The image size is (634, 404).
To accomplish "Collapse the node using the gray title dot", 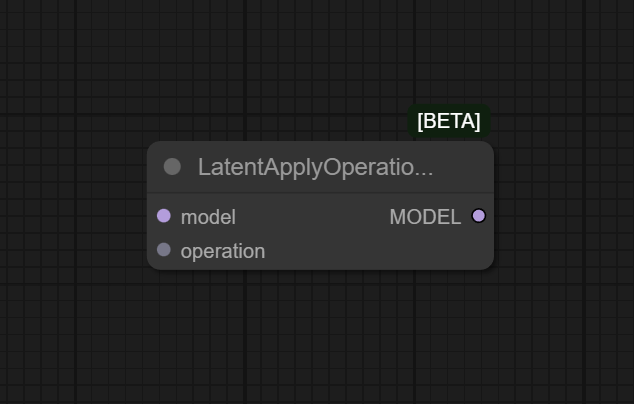I will [172, 167].
